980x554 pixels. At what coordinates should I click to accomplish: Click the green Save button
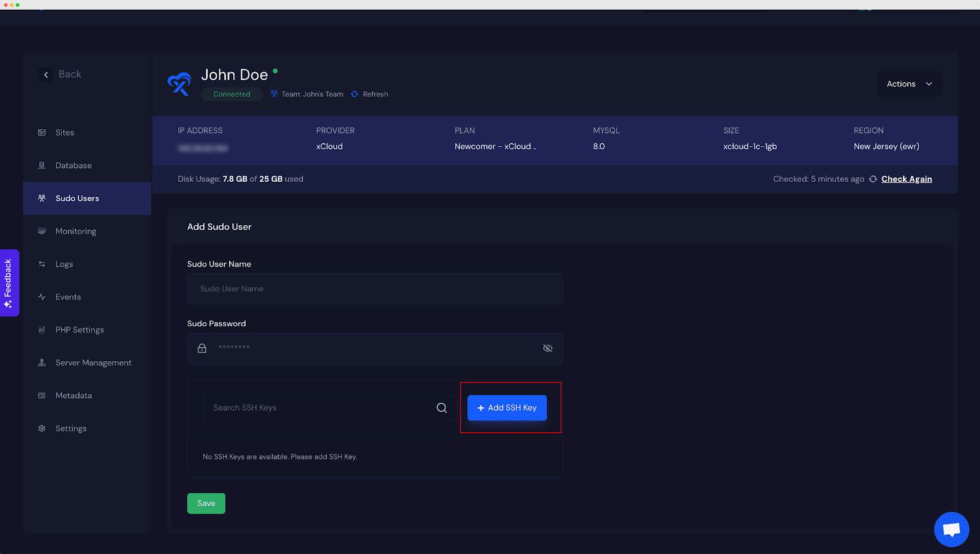pyautogui.click(x=206, y=503)
